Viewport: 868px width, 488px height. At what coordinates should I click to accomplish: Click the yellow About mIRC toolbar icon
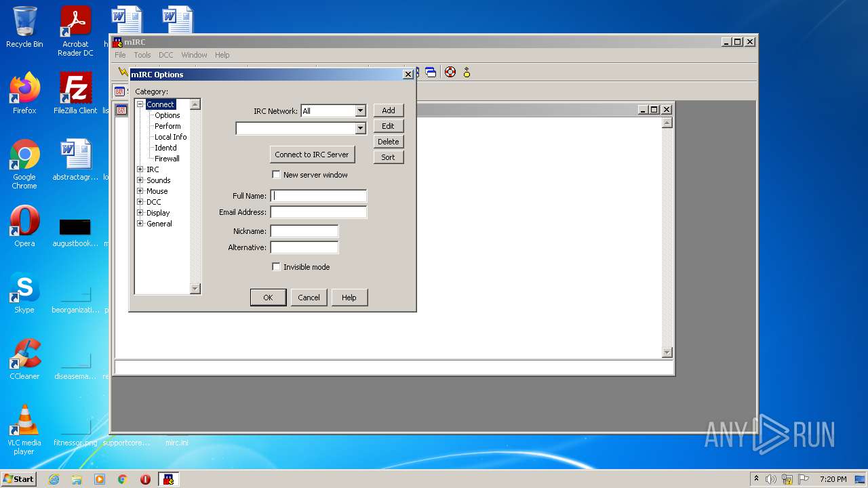467,72
